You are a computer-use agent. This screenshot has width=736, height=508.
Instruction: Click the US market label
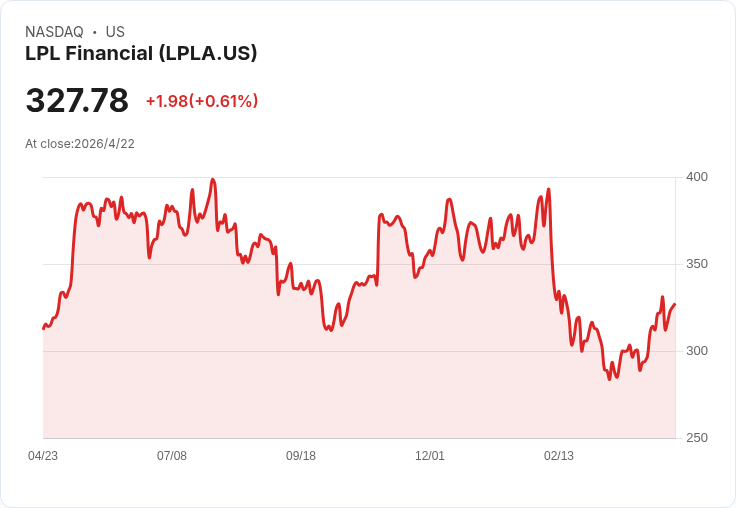pos(115,31)
